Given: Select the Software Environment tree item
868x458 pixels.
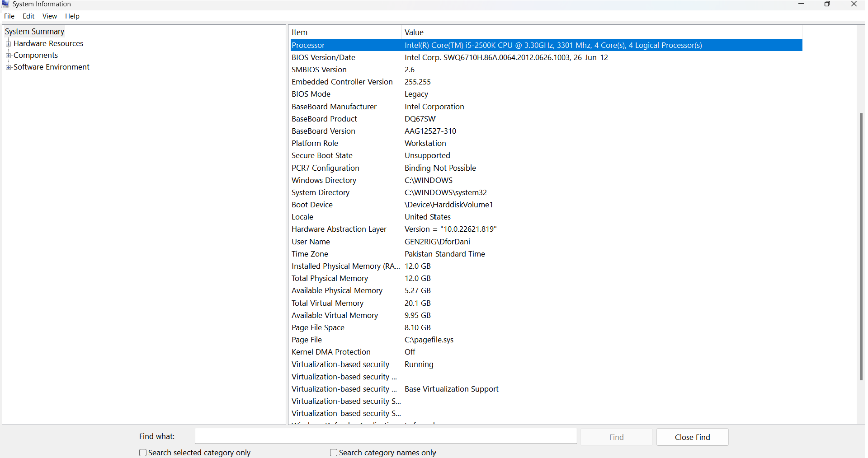Looking at the screenshot, I should coord(52,67).
